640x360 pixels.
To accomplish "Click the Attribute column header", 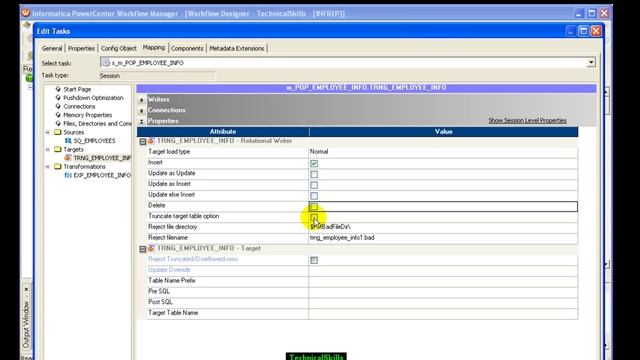I will tap(223, 131).
